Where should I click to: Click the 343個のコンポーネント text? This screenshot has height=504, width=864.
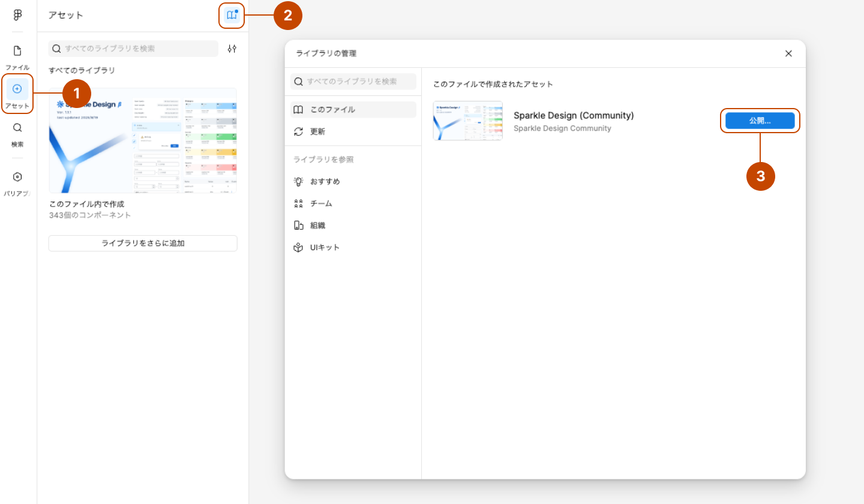click(x=90, y=215)
